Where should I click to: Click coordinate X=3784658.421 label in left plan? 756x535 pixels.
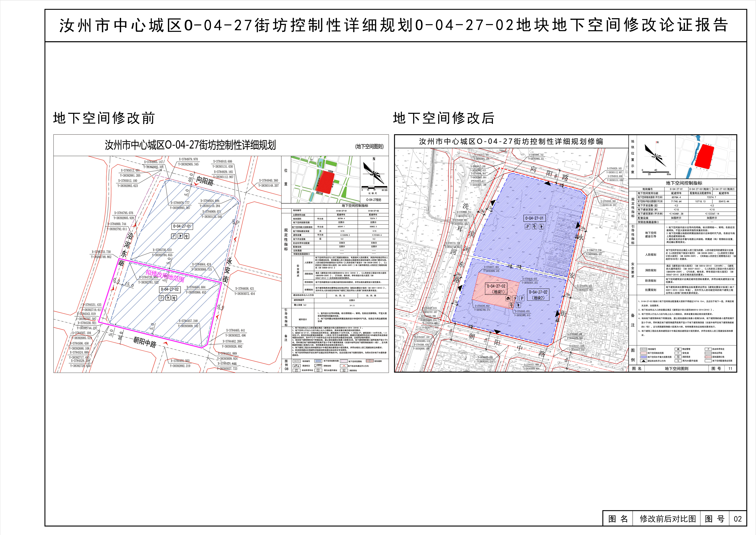point(244,289)
